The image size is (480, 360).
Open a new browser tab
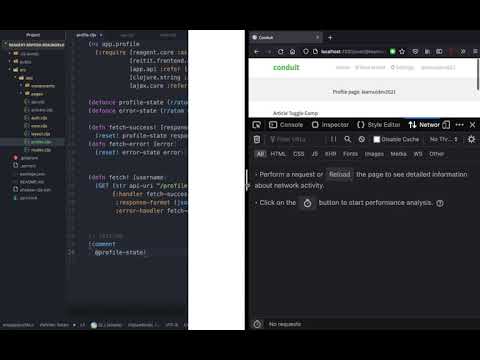click(330, 37)
